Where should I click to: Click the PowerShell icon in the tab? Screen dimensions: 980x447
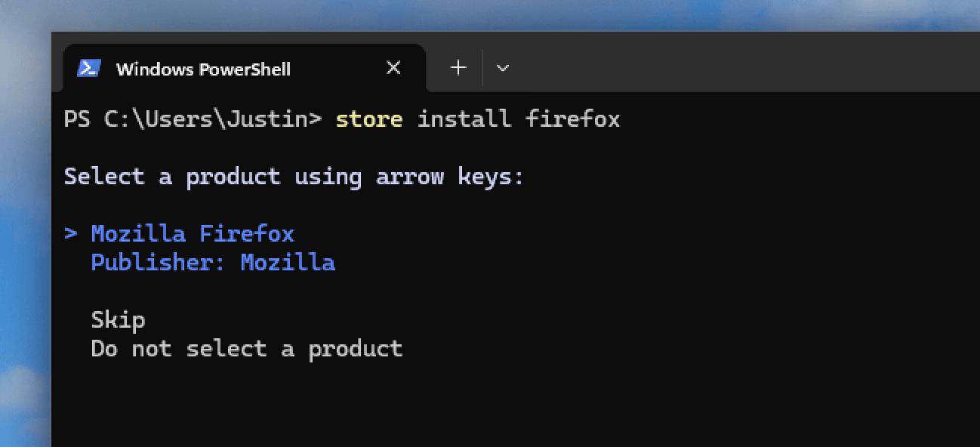tap(89, 69)
